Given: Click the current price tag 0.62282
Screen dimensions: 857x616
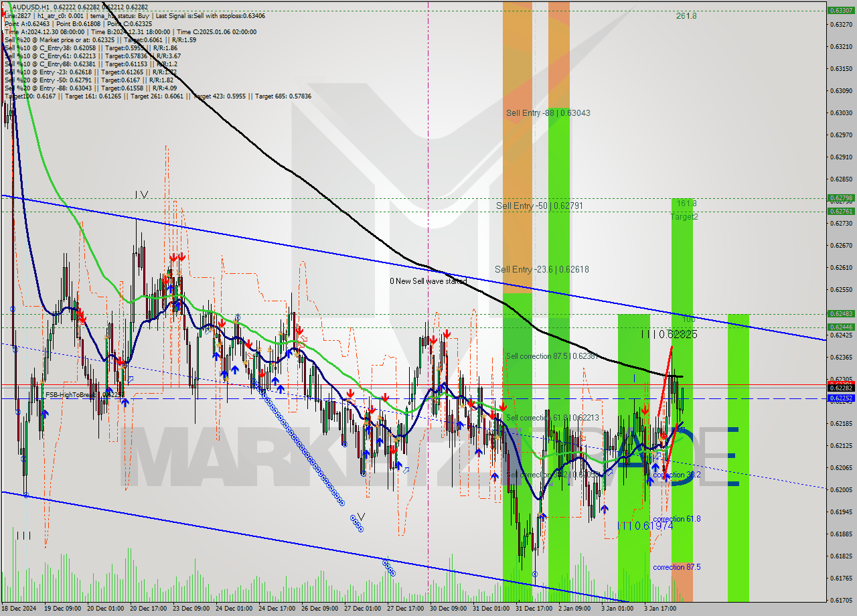Looking at the screenshot, I should tap(840, 388).
